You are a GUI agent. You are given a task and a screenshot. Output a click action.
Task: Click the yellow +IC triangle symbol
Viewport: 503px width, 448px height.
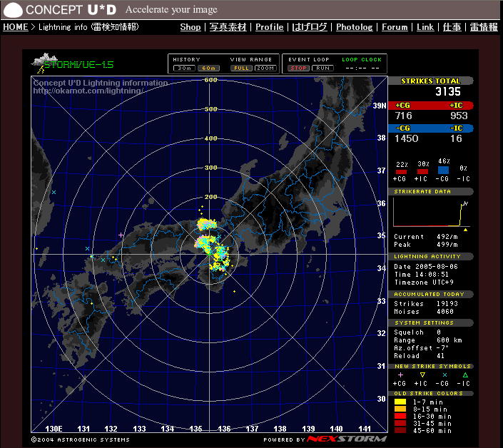tap(422, 375)
